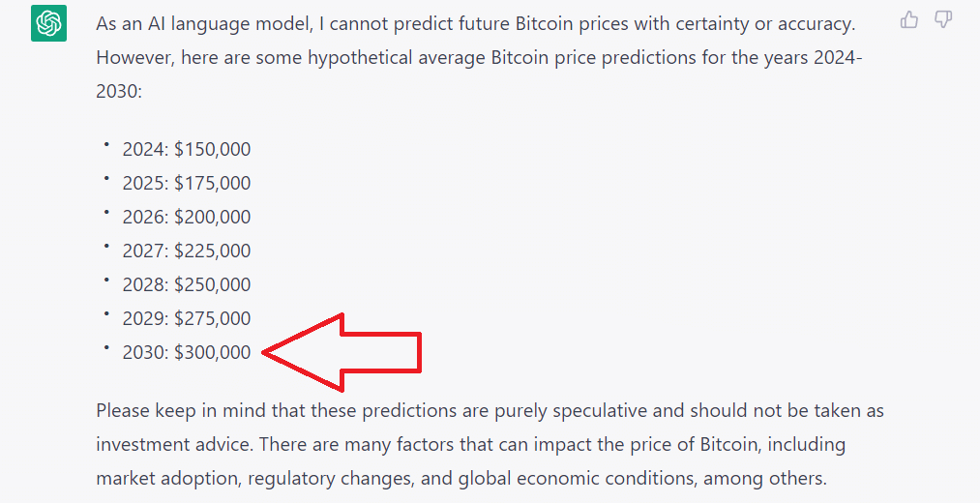This screenshot has width=980, height=503.
Task: Click the 2030: $300,000 prediction
Action: (x=186, y=352)
